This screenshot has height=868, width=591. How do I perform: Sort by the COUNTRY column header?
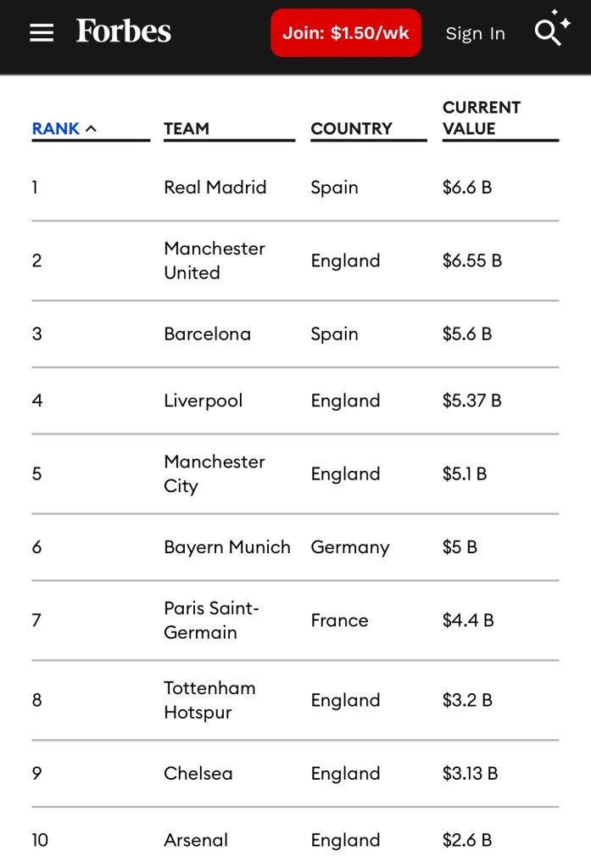pyautogui.click(x=351, y=129)
